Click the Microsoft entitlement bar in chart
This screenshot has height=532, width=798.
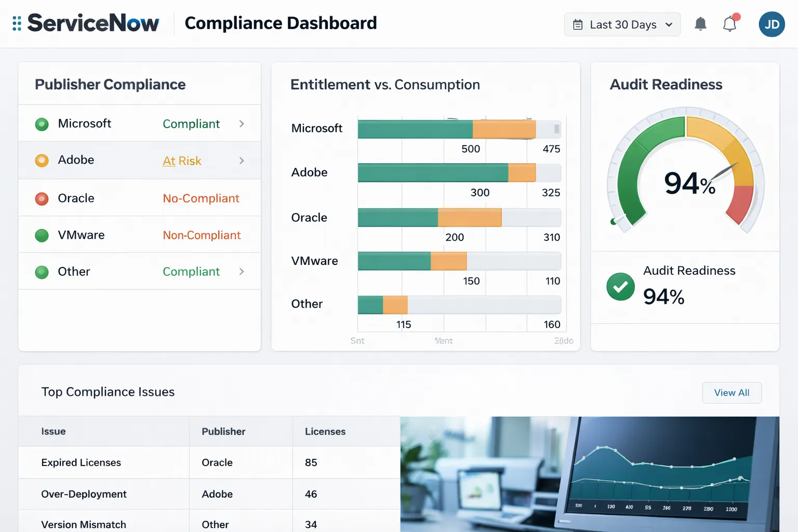pyautogui.click(x=415, y=129)
